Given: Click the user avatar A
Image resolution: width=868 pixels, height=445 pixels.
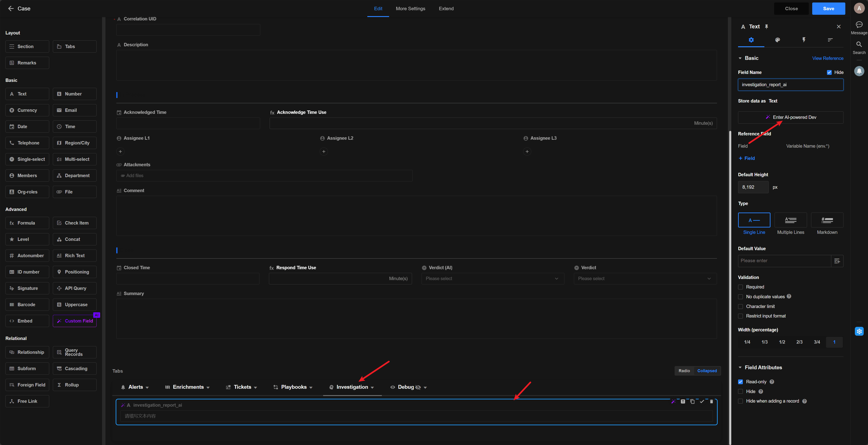Looking at the screenshot, I should [859, 8].
